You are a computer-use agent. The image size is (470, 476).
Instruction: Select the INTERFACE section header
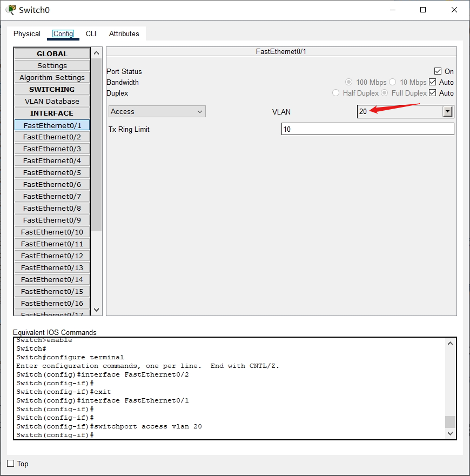click(52, 113)
